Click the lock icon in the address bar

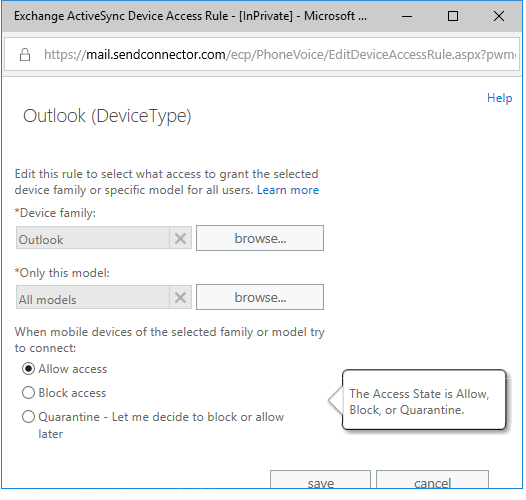[x=25, y=54]
